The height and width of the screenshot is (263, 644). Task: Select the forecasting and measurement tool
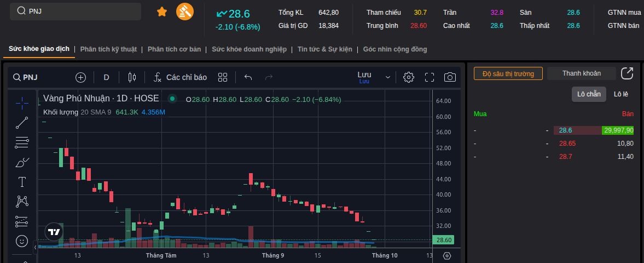click(x=22, y=221)
